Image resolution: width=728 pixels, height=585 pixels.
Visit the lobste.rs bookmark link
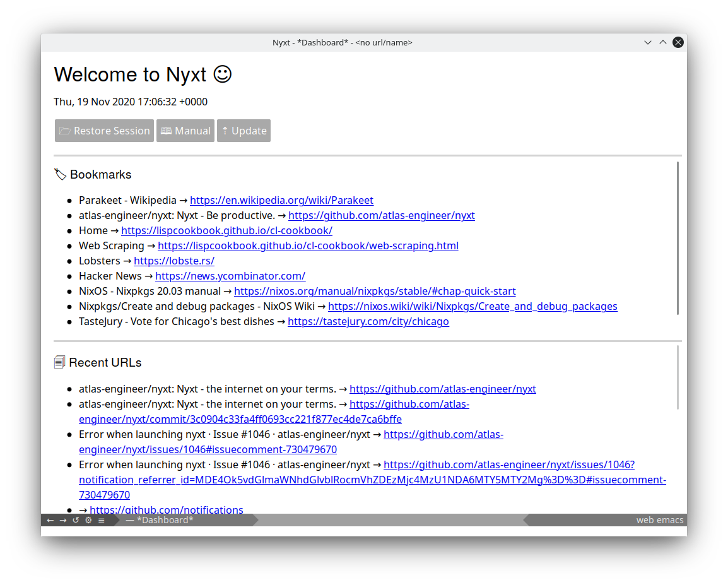174,261
